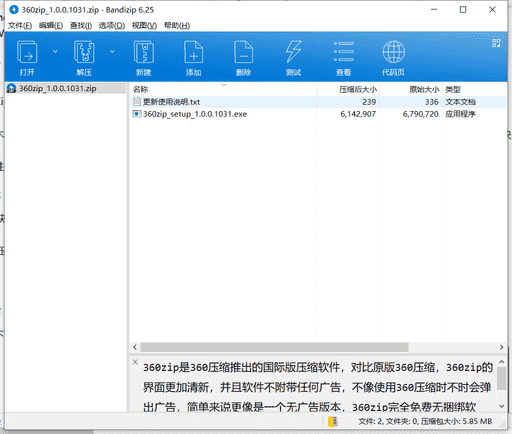Screen dimensions: 512x434
Task: Click the archive comment text starting 360zip是360压缩
Action: [x=317, y=387]
